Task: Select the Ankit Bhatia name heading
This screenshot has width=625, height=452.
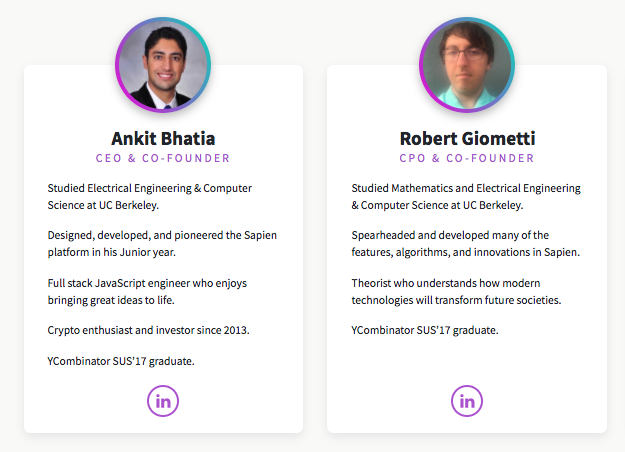Action: click(163, 138)
